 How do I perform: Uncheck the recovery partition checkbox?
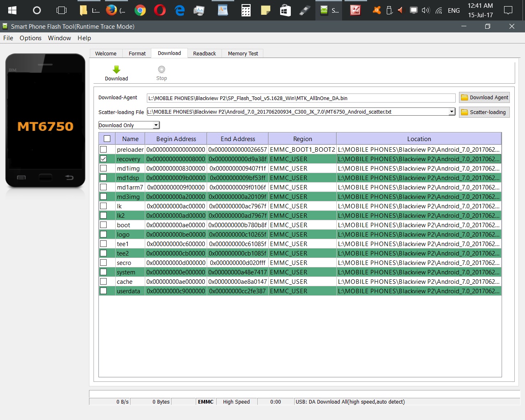pos(103,159)
